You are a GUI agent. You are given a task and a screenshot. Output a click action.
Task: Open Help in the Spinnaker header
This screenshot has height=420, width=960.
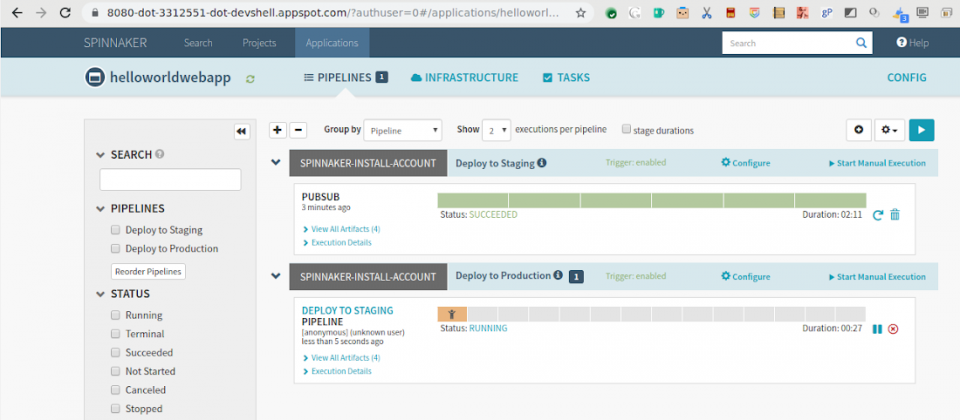click(x=912, y=43)
